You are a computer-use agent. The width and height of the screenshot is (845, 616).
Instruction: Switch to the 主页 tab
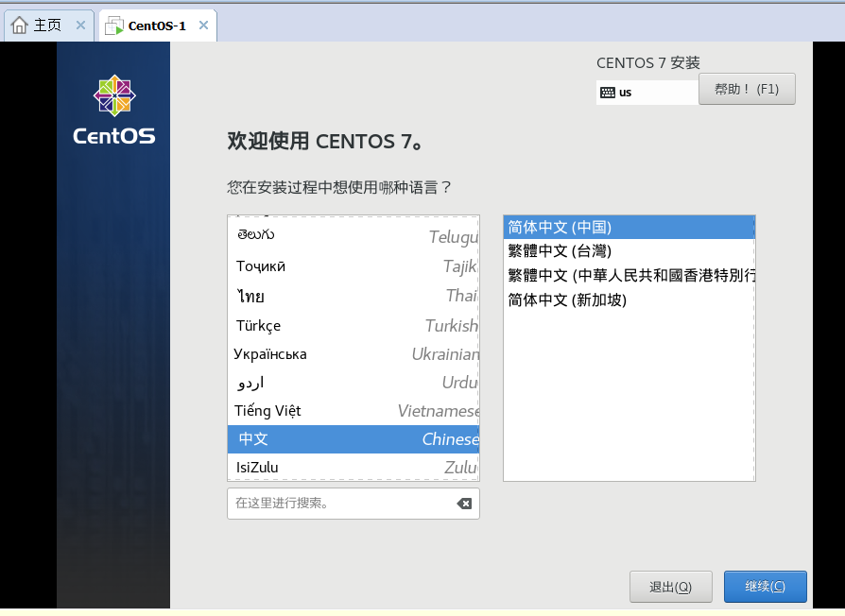tap(49, 26)
